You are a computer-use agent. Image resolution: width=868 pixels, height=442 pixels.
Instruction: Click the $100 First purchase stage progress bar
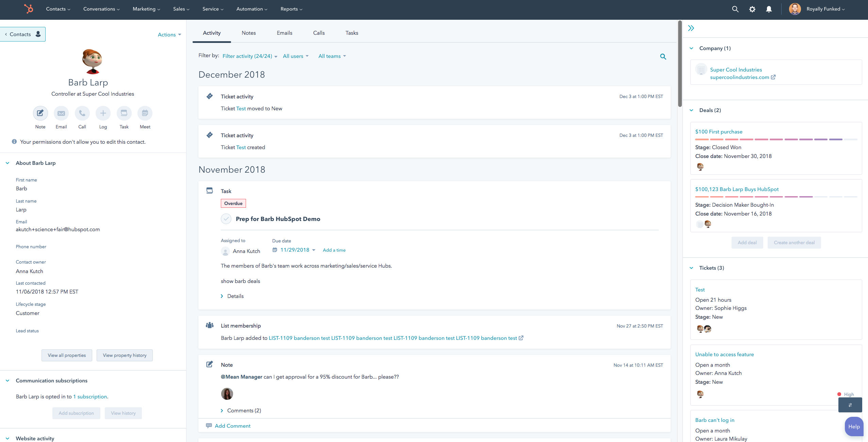tap(776, 139)
